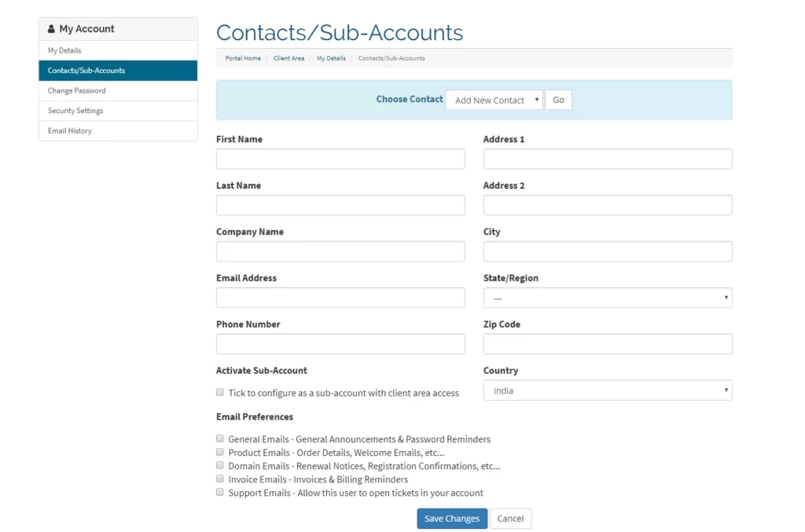Open the State/Region dropdown
805x532 pixels.
607,297
